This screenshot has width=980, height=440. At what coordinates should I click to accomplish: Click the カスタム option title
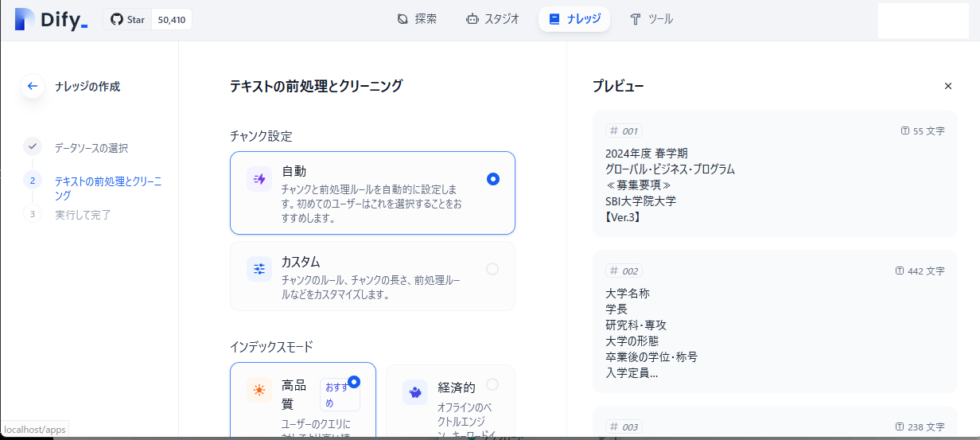pos(301,262)
